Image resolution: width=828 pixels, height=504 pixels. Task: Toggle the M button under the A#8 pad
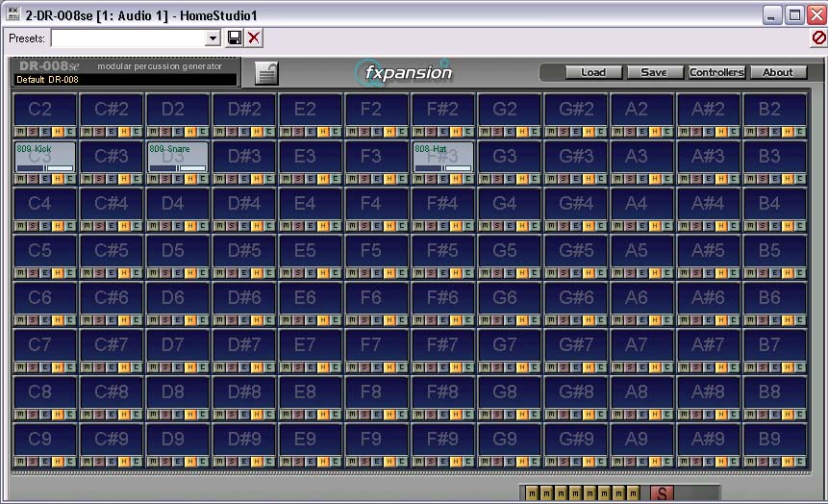pyautogui.click(x=684, y=415)
